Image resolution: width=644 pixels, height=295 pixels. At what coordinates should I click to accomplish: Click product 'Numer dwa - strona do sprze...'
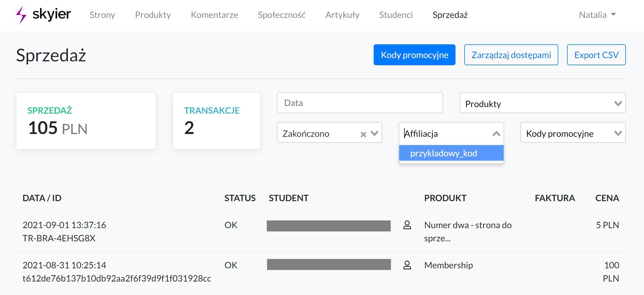coord(468,231)
